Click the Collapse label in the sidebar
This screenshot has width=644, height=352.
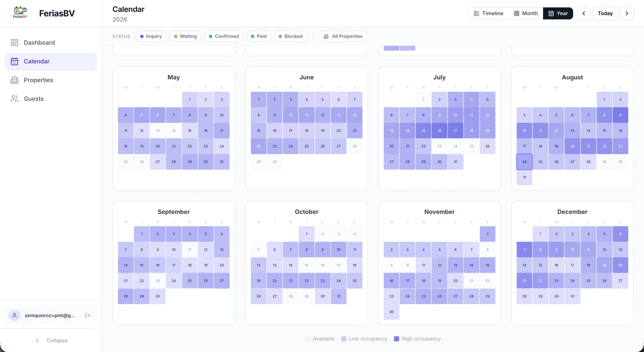(x=57, y=340)
